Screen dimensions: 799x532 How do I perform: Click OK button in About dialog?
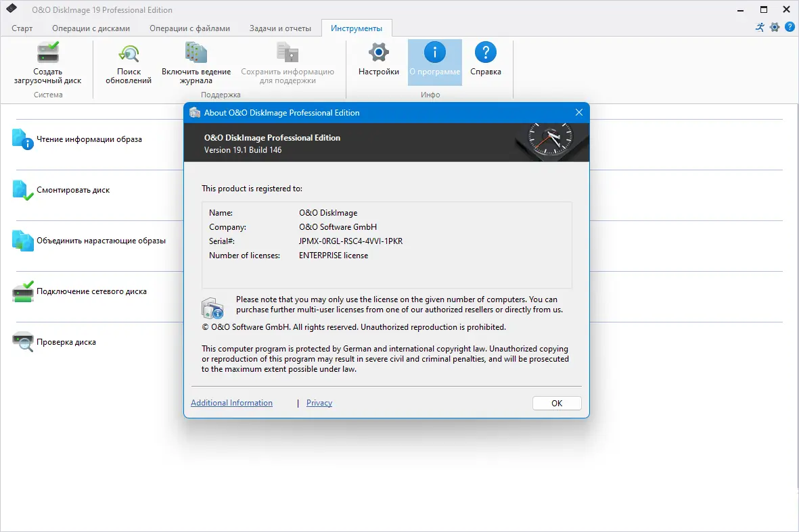click(557, 403)
